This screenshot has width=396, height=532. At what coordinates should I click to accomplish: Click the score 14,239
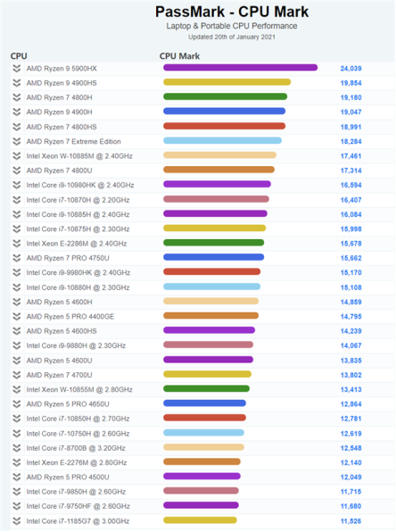tap(351, 331)
